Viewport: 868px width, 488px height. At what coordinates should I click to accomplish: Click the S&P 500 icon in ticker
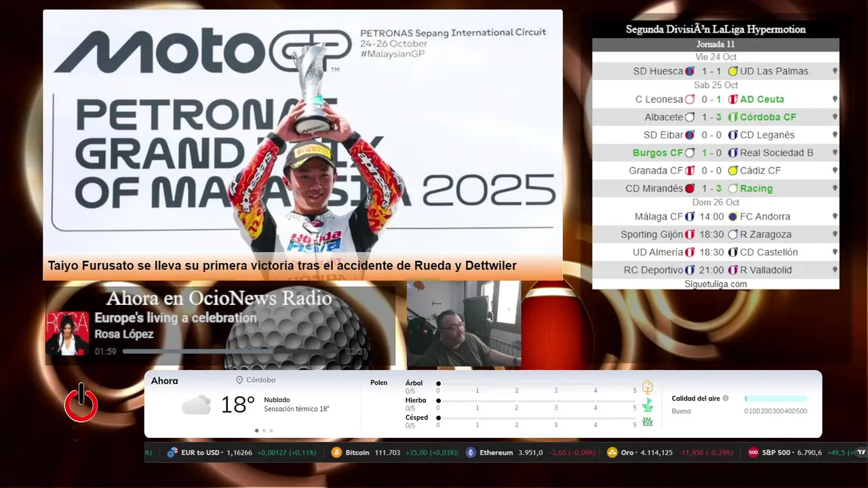pyautogui.click(x=753, y=453)
